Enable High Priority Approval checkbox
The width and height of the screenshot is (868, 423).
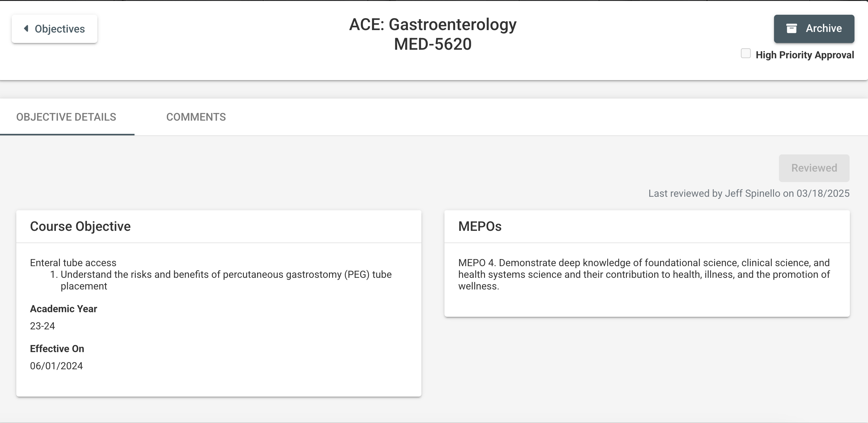(746, 53)
